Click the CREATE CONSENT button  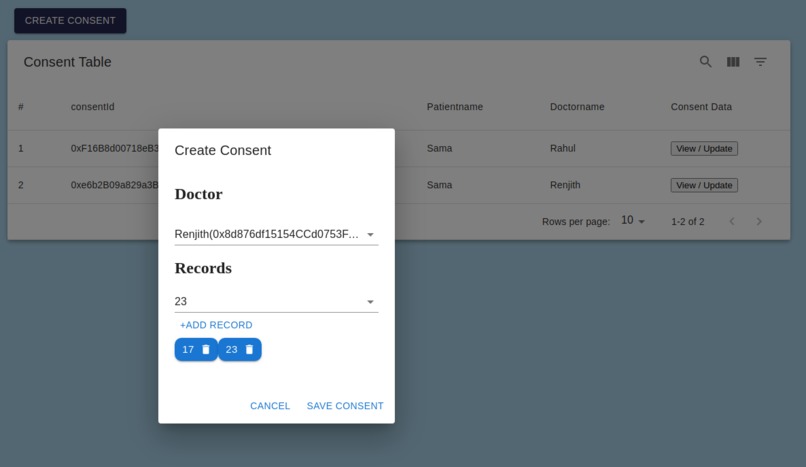(x=70, y=21)
